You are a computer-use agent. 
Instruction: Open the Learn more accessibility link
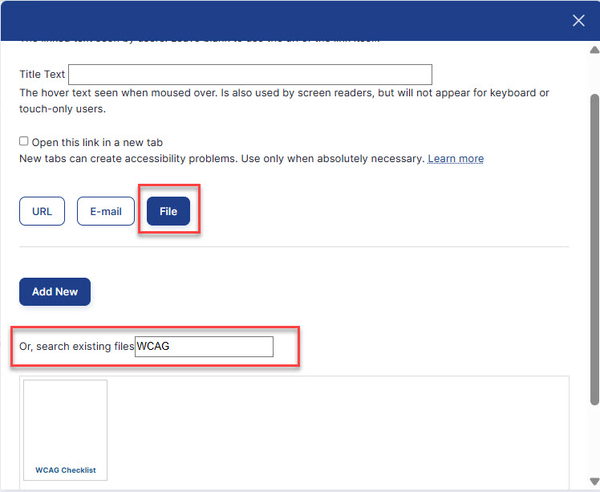click(x=455, y=159)
